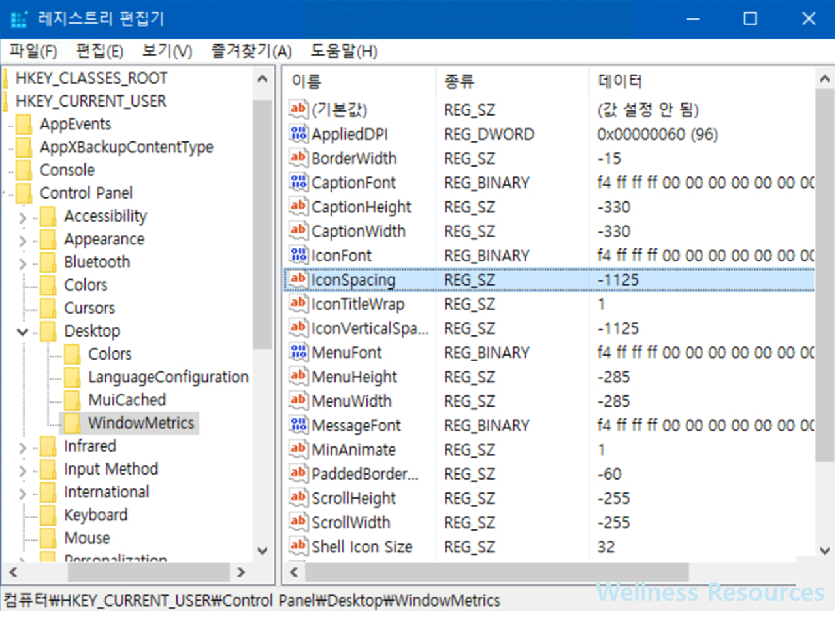Select the Mouse key
The height and width of the screenshot is (621, 840).
87,538
